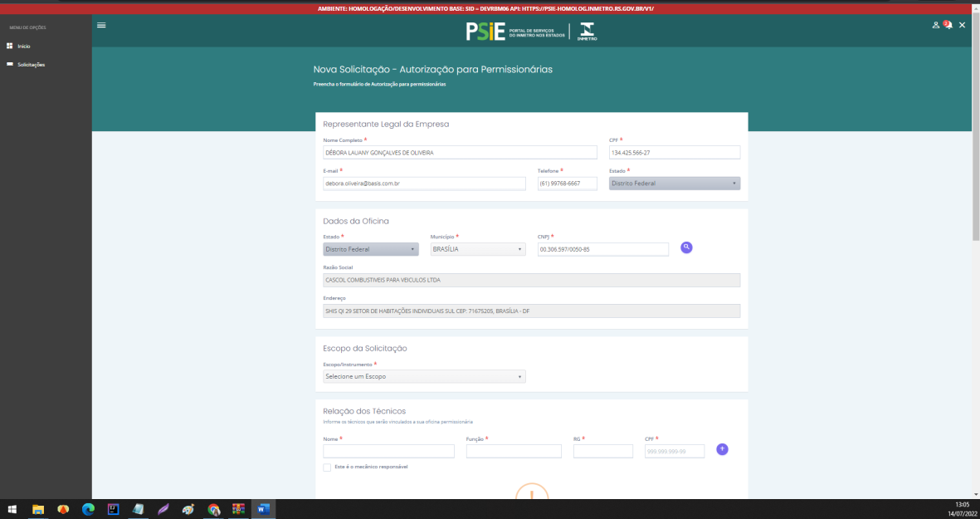Image resolution: width=980 pixels, height=519 pixels.
Task: Click the 'Escopo da Solicitação' heading
Action: pyautogui.click(x=365, y=348)
